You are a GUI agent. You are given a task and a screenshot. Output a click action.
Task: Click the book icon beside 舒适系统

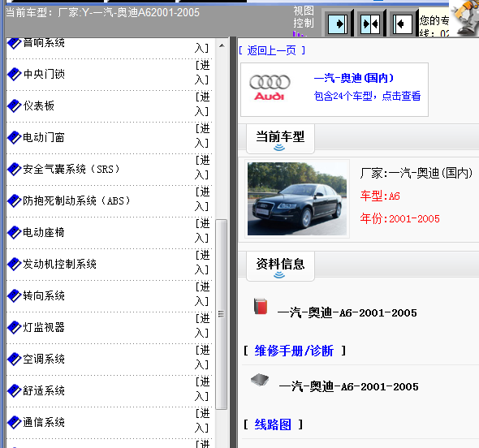[14, 391]
